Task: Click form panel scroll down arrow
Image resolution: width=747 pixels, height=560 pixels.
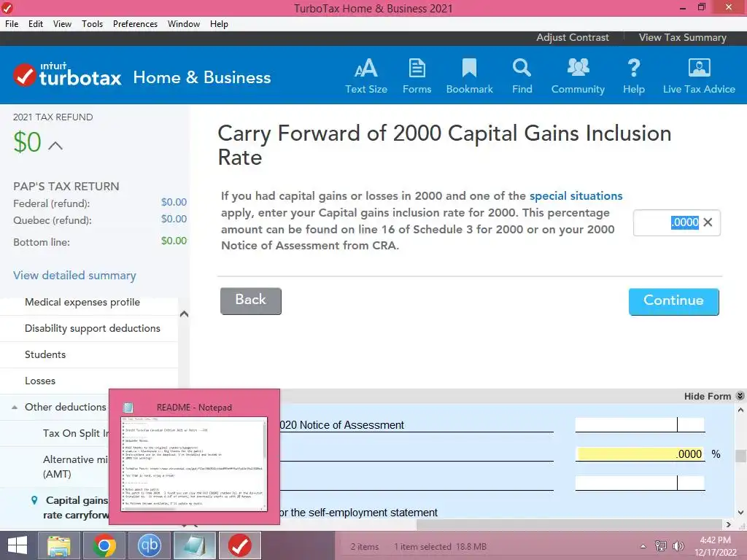Action: 740,513
